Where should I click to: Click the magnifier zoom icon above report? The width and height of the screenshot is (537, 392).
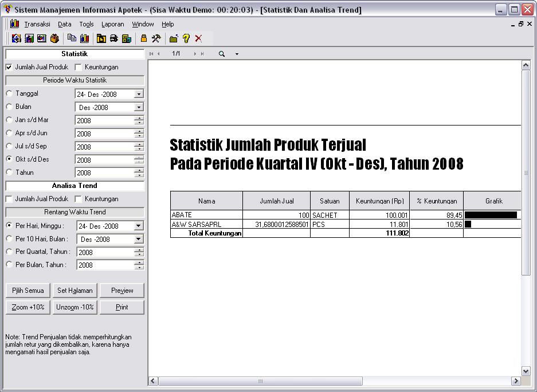click(x=222, y=54)
